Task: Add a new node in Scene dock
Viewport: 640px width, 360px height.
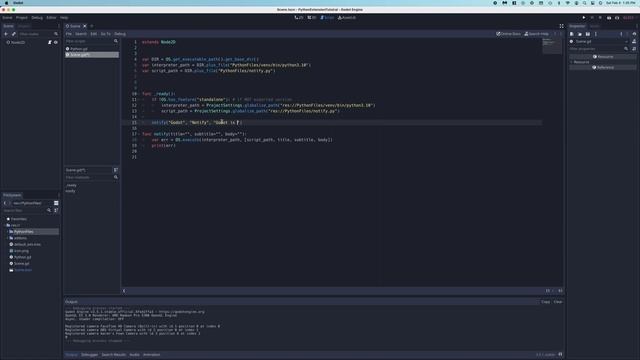Action: coord(6,34)
